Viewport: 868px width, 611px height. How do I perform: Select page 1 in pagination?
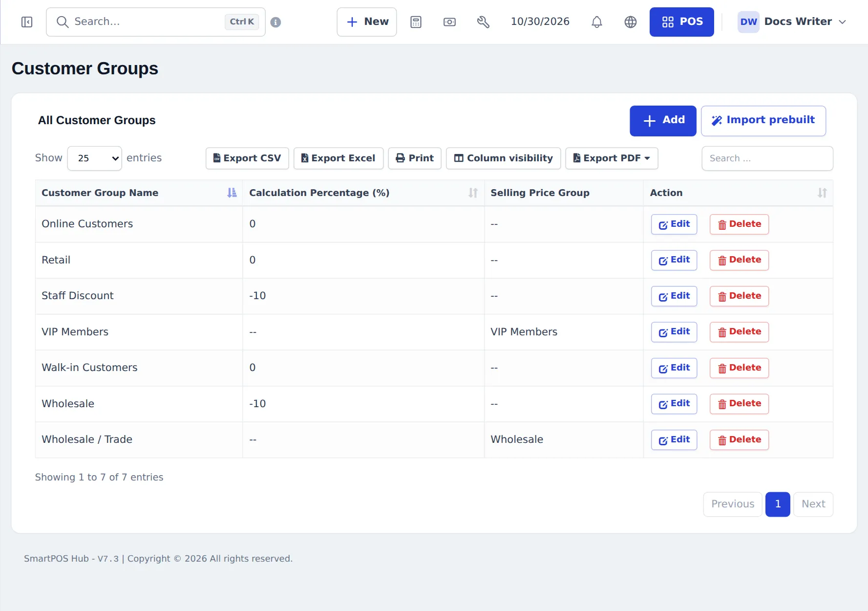click(778, 504)
